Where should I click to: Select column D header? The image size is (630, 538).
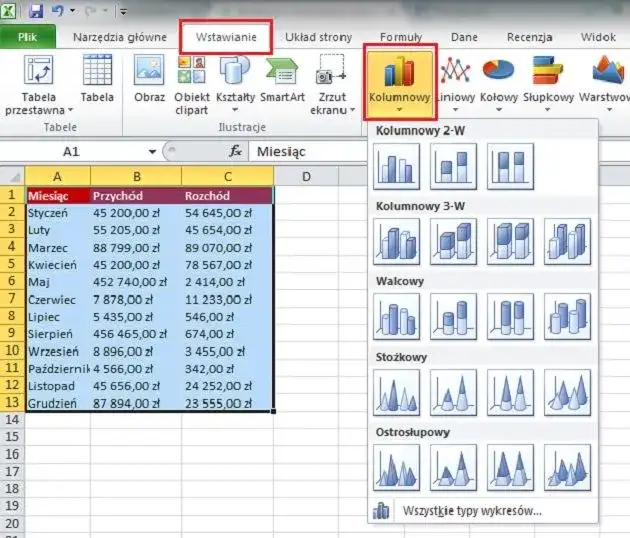[x=306, y=177]
